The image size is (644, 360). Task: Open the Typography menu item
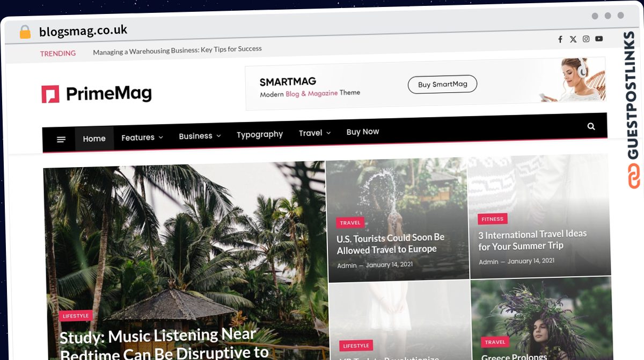click(x=260, y=134)
